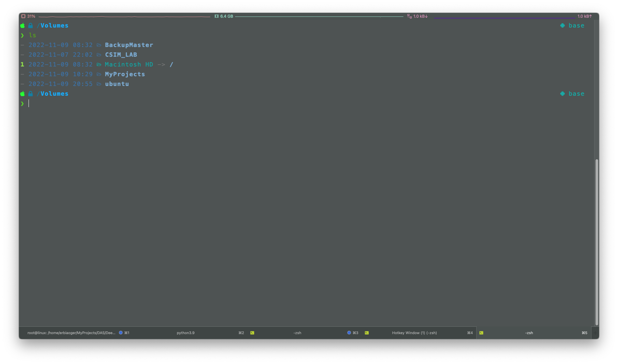Click the Macintosh HD symlink name
The height and width of the screenshot is (364, 618).
click(129, 64)
